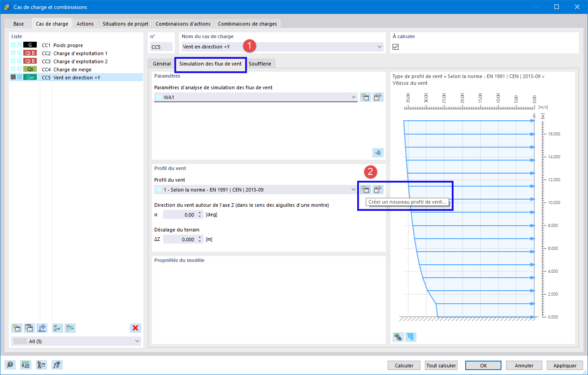Viewport: 588px width, 375px height.
Task: Toggle the À calculer checkbox
Action: tap(396, 47)
